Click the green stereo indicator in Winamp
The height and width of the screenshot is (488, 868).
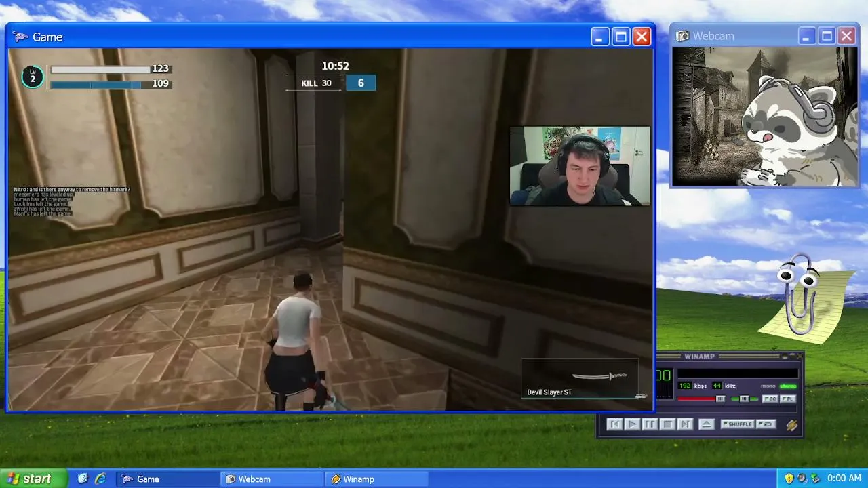coord(788,386)
